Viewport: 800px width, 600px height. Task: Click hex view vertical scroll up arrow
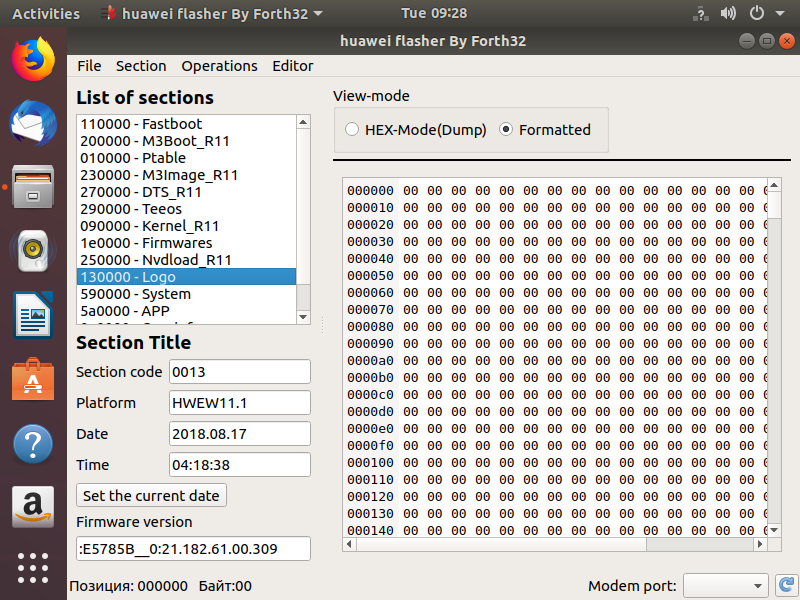click(x=774, y=185)
